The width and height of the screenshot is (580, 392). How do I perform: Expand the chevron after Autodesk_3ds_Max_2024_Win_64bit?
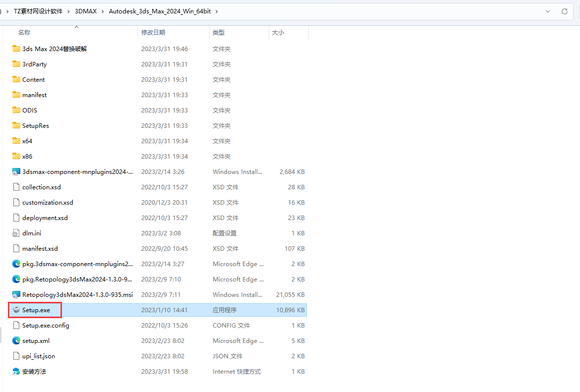(217, 11)
